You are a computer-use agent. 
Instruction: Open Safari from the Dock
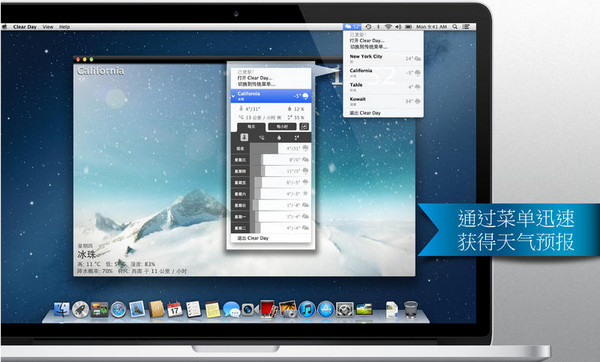coord(118,310)
